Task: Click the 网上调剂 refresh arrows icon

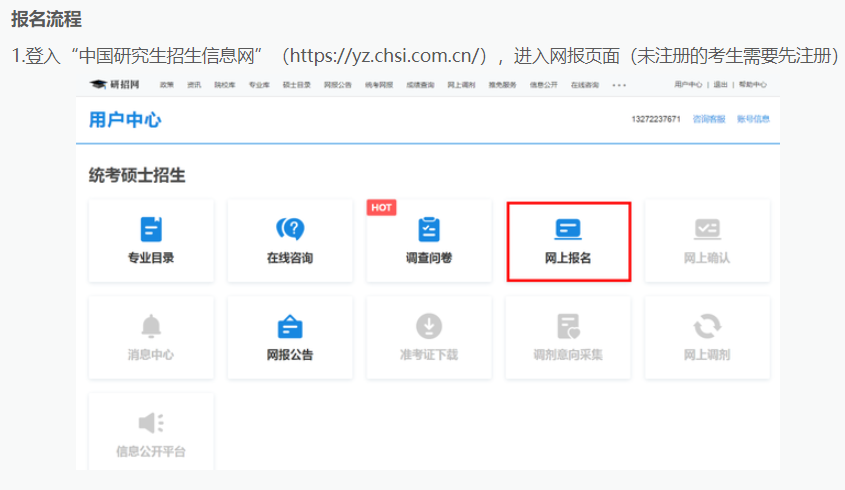Action: (x=707, y=326)
